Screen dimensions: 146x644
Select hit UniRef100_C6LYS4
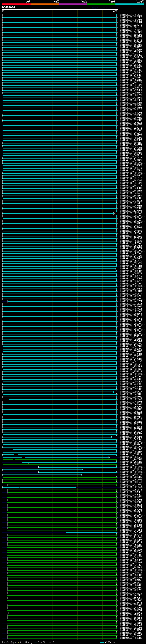click(131, 490)
